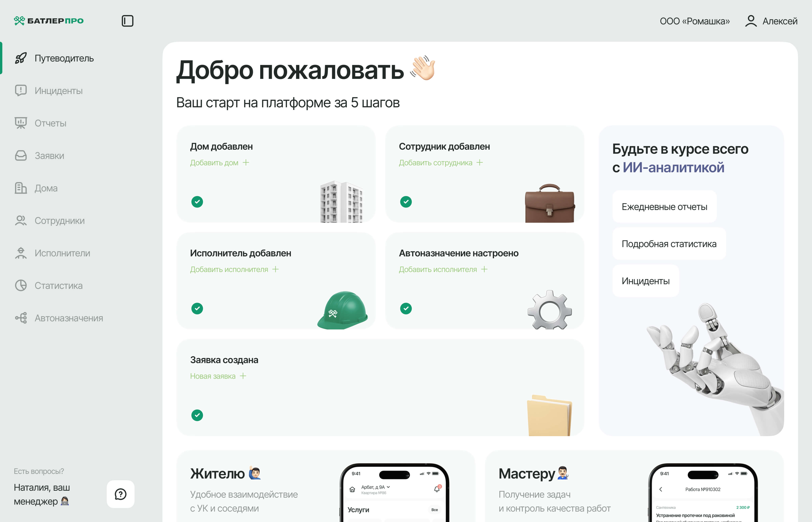Click the Ежедневные отчеты chip

coord(664,207)
